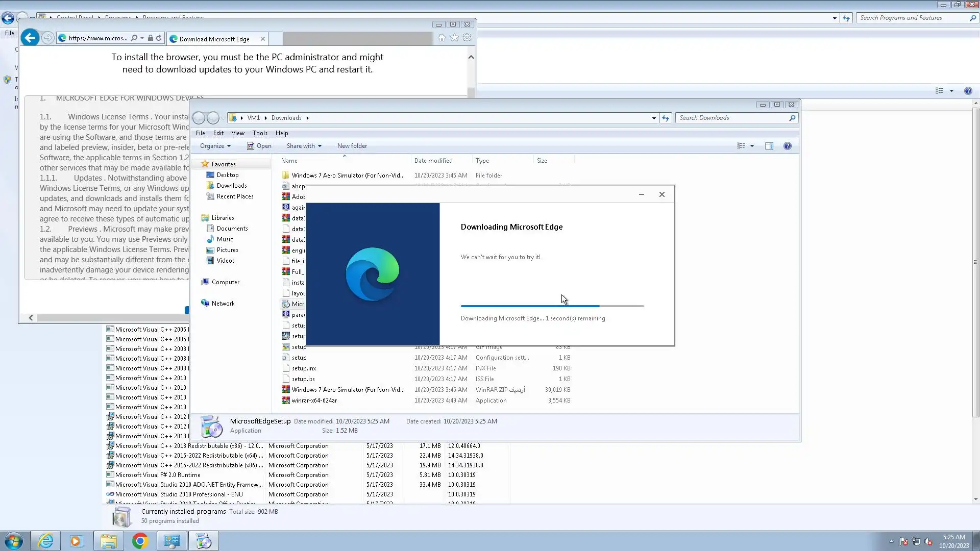Click the New folder button
Screen dimensions: 980x551
pyautogui.click(x=352, y=146)
